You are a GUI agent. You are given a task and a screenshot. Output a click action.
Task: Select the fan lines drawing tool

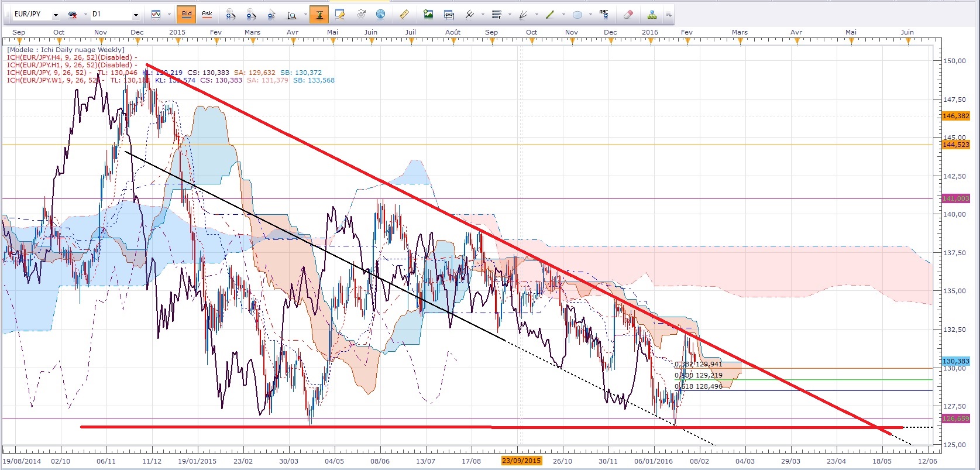click(x=524, y=14)
